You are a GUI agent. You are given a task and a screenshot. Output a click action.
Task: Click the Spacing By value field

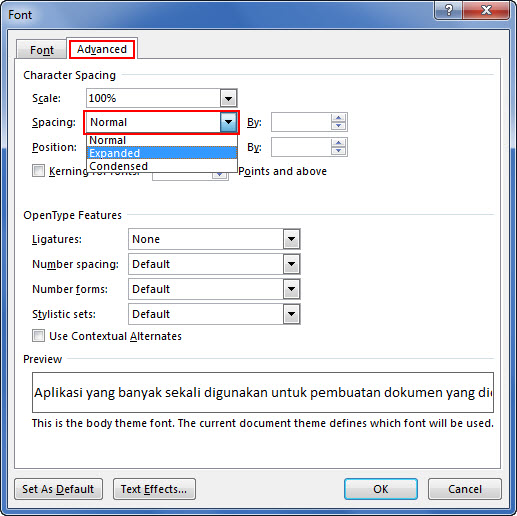click(x=301, y=122)
